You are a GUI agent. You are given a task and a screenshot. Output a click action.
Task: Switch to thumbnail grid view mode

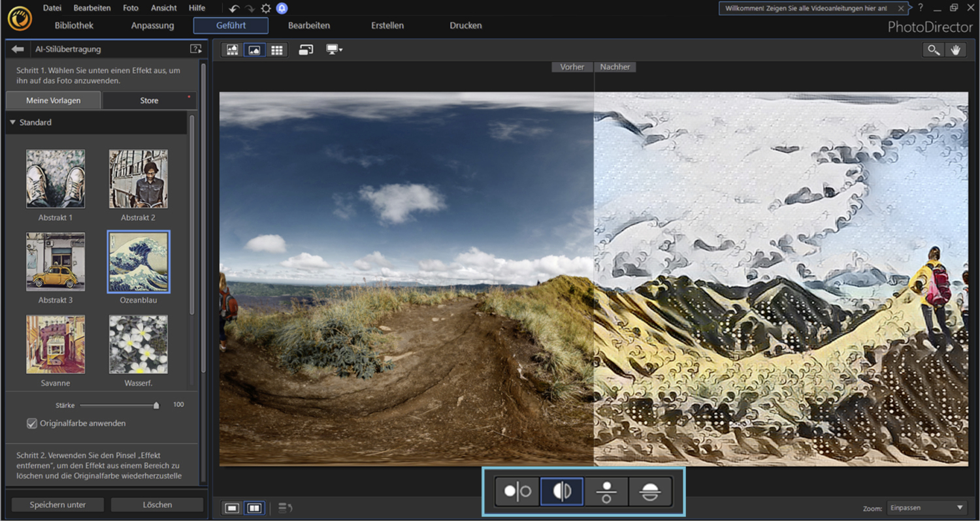pyautogui.click(x=277, y=49)
